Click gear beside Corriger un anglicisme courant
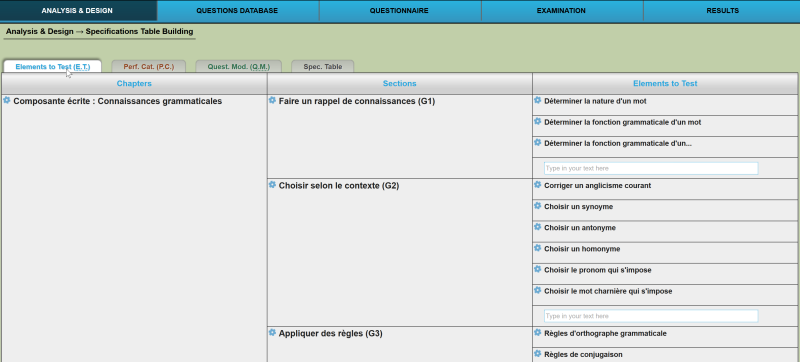 coord(537,185)
